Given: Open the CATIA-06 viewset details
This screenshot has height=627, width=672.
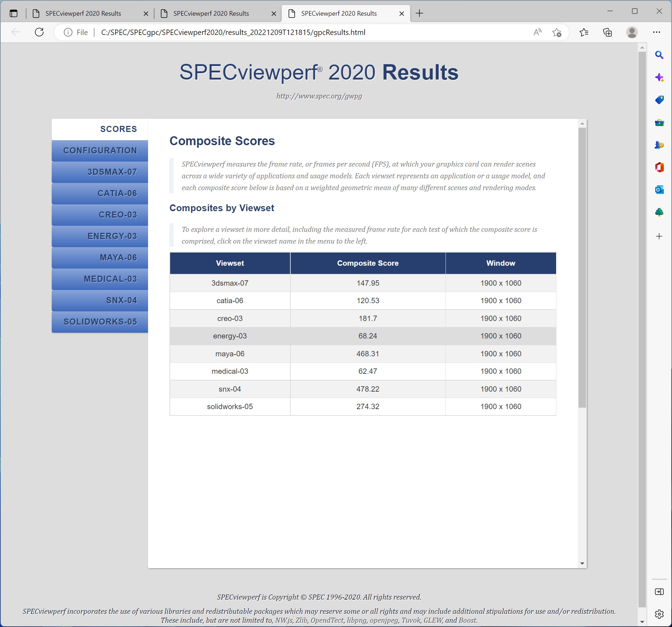Looking at the screenshot, I should point(100,194).
